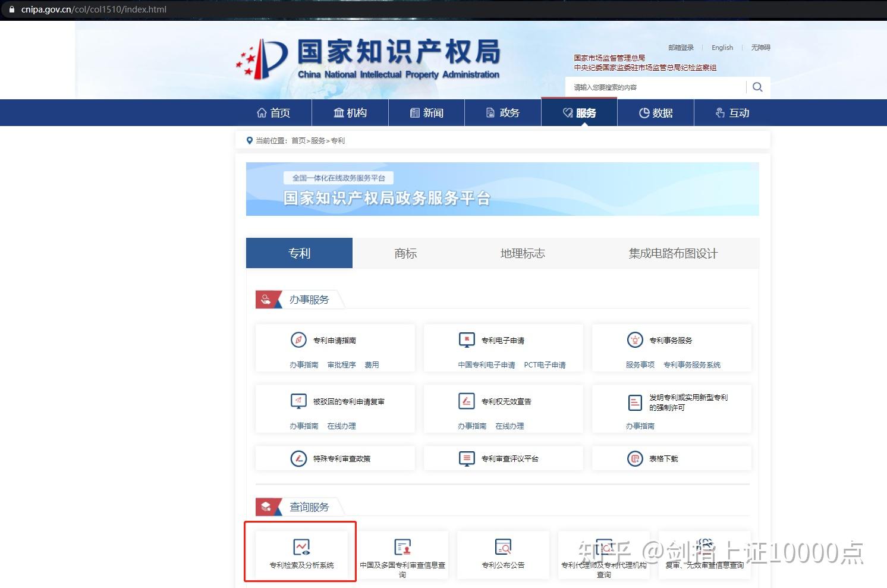Screen dimensions: 887x588
Task: Open the 政务服务平台 banner
Action: [x=502, y=189]
